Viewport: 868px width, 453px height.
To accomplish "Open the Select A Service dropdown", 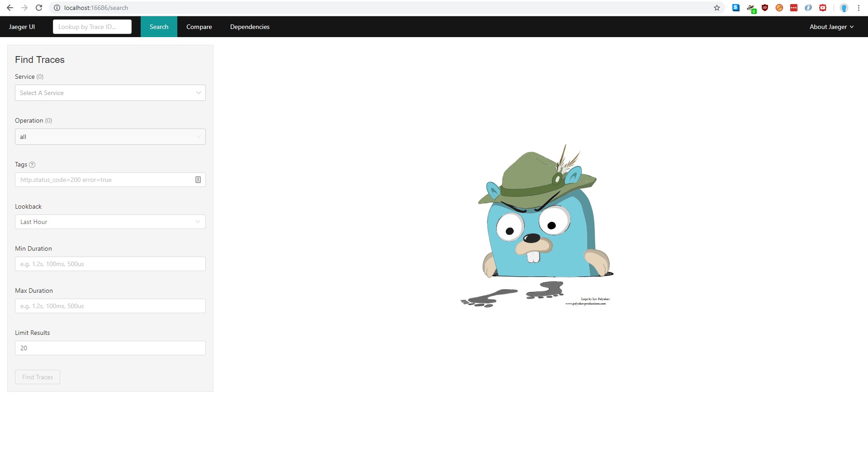I will tap(110, 93).
